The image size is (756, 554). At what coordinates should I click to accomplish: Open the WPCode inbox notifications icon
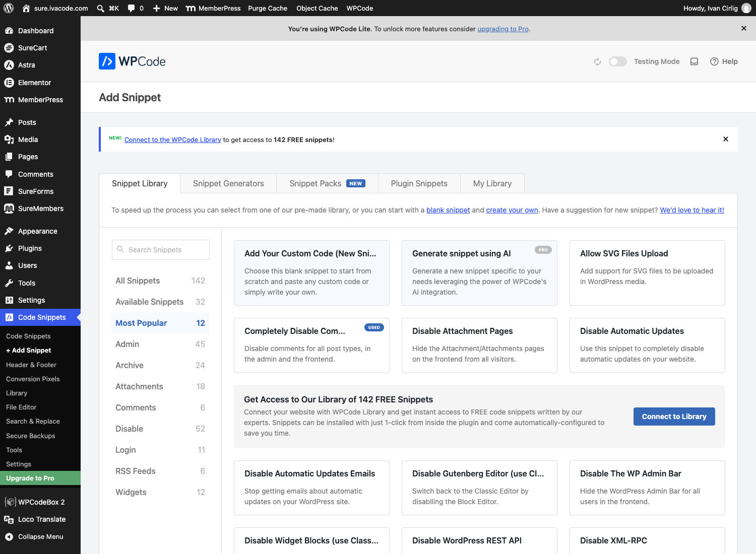(x=694, y=61)
